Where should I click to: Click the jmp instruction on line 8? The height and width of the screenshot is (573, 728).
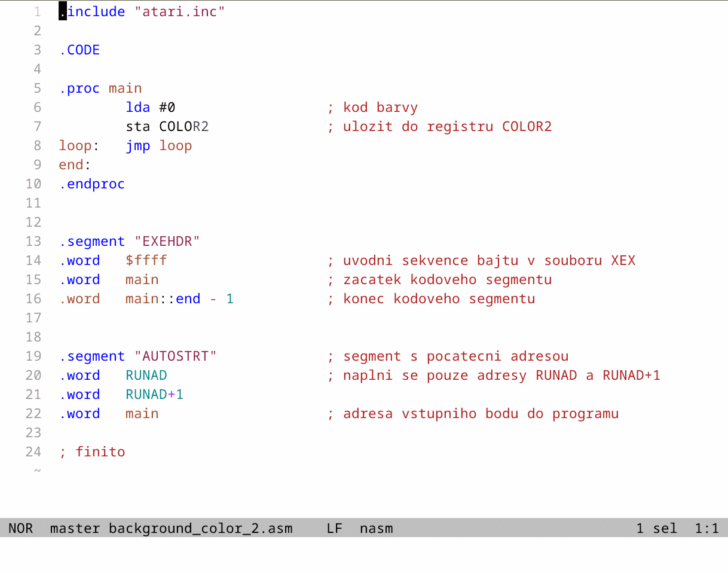[138, 145]
